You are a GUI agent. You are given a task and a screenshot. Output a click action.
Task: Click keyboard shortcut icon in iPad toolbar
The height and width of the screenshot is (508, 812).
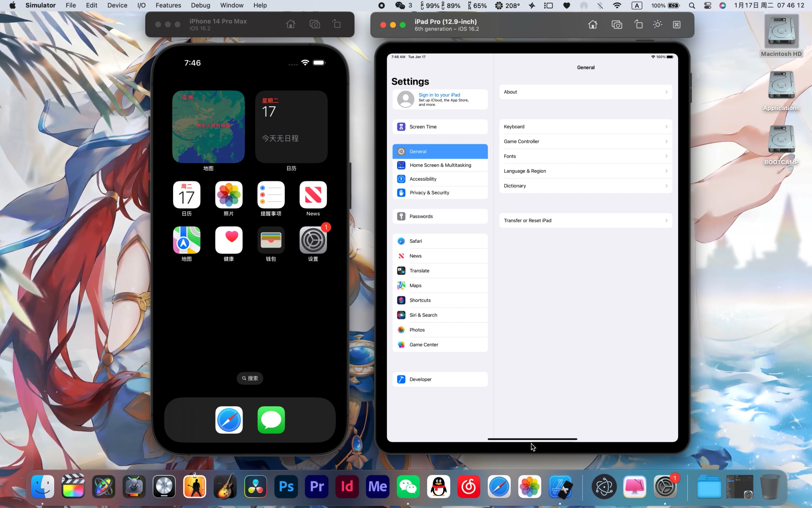677,25
